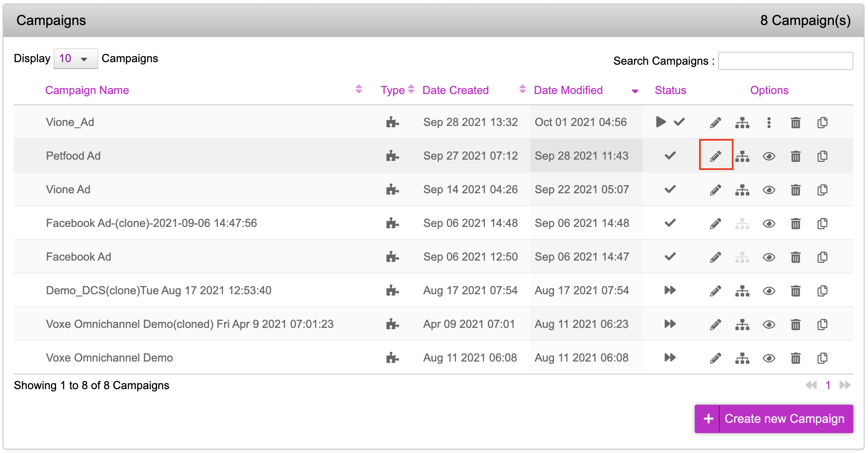Viewport: 868px width, 453px height.
Task: Sort campaigns by Campaign Name column
Action: pos(87,90)
